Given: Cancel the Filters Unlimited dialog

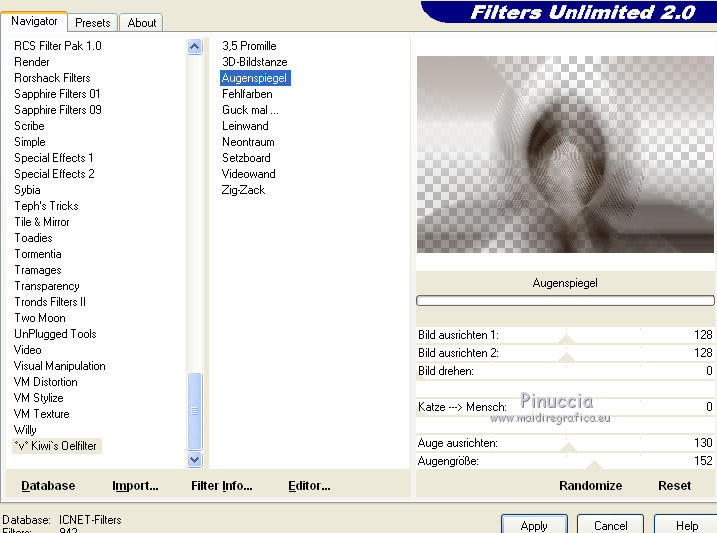Looking at the screenshot, I should coord(610,524).
